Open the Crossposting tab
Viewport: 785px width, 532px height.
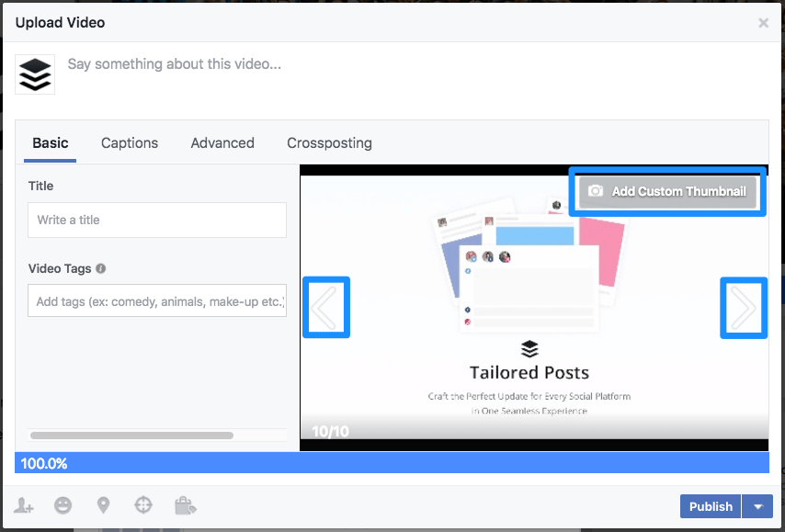click(329, 143)
